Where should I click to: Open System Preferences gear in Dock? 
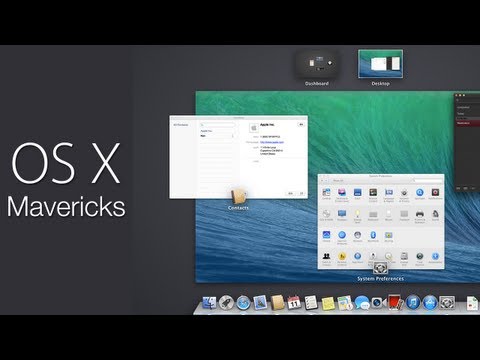point(447,303)
